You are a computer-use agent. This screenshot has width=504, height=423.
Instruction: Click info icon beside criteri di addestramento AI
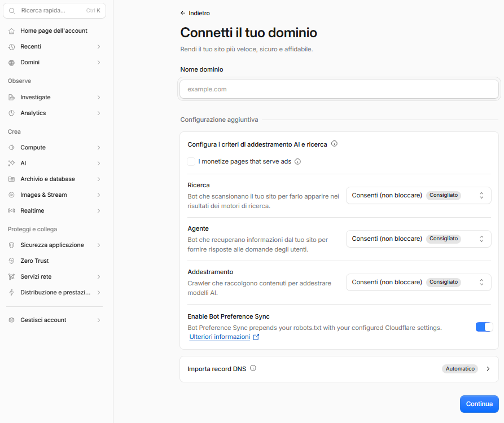coord(334,144)
